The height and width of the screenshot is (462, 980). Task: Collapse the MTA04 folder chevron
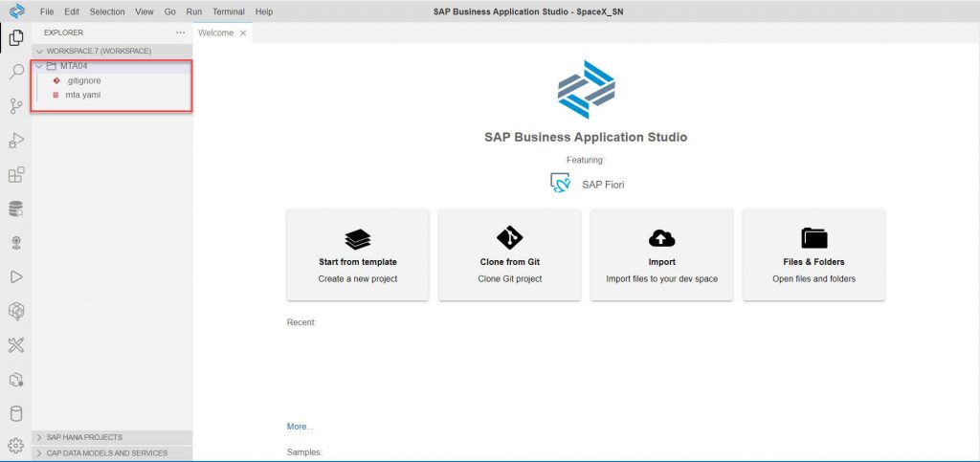[39, 66]
